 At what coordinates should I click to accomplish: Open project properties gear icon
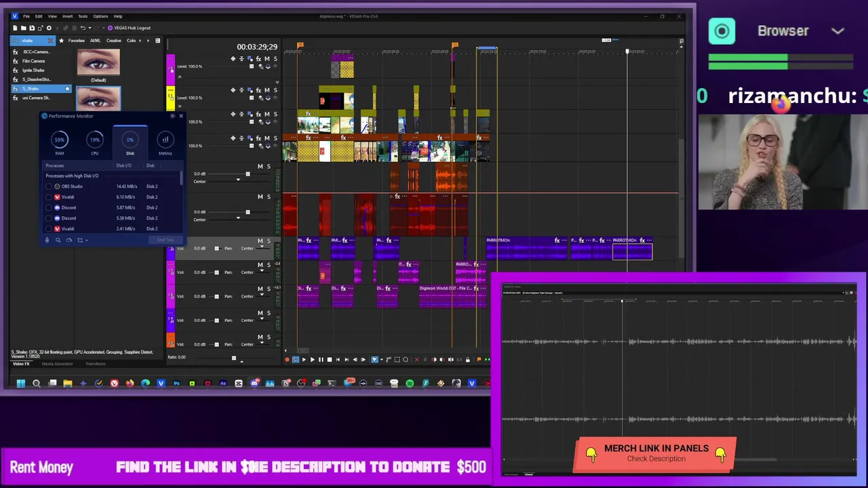point(48,28)
